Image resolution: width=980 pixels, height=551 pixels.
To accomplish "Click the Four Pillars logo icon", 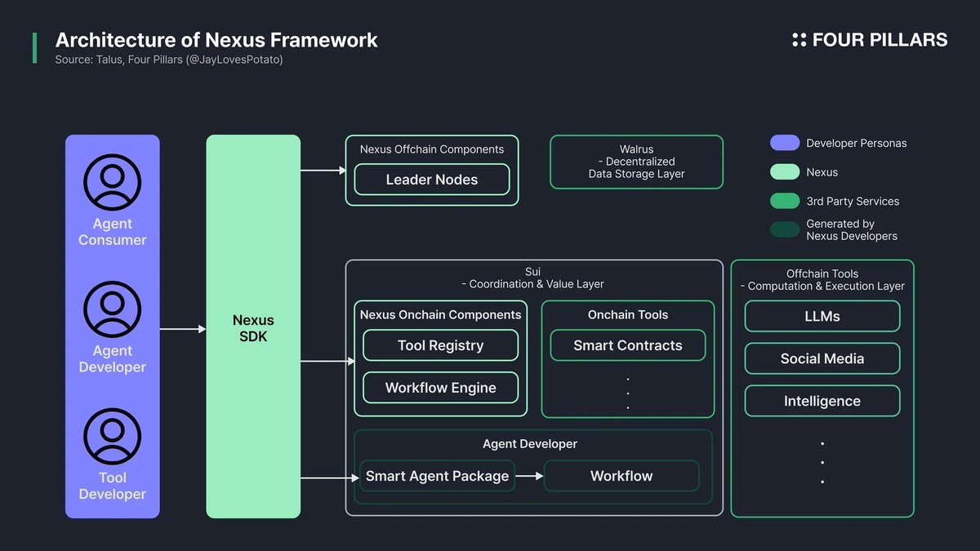I will (x=797, y=39).
